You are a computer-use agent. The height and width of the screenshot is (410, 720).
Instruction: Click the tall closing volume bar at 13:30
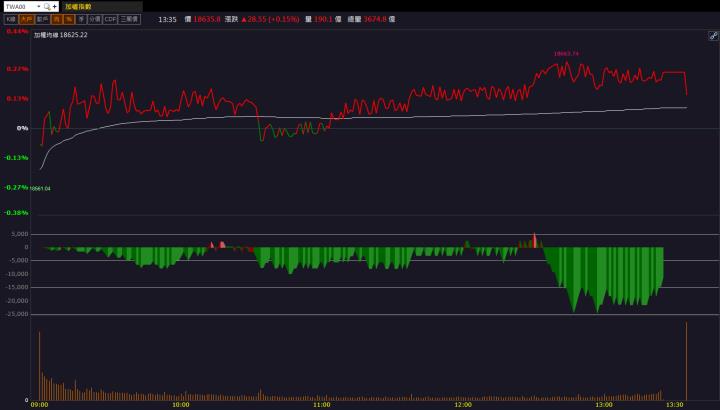[x=686, y=360]
